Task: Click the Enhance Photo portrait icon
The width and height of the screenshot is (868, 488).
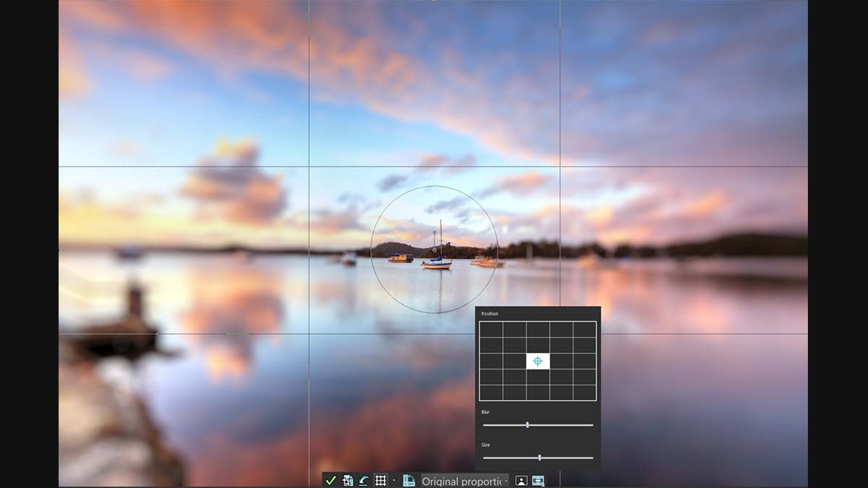Action: [x=521, y=481]
